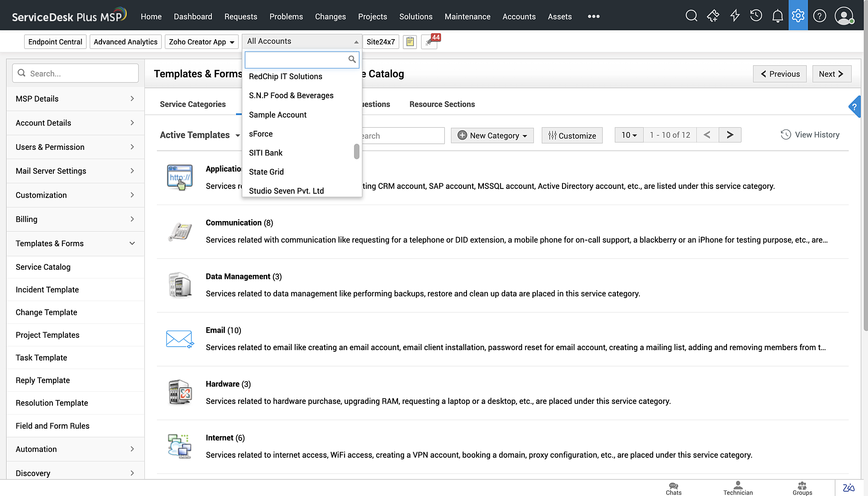868x496 pixels.
Task: Select Studio Seven Pvt. Ltd from accounts list
Action: pyautogui.click(x=286, y=190)
